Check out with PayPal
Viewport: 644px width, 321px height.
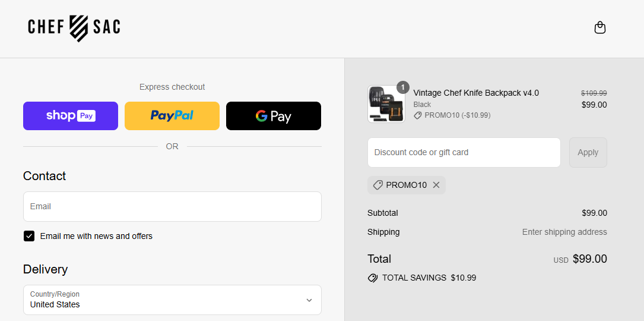click(x=172, y=116)
